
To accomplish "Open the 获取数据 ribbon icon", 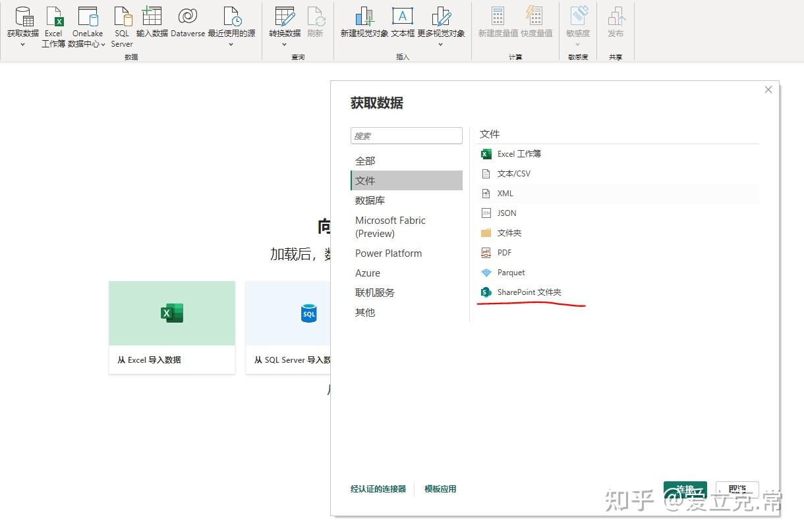I will 22,26.
